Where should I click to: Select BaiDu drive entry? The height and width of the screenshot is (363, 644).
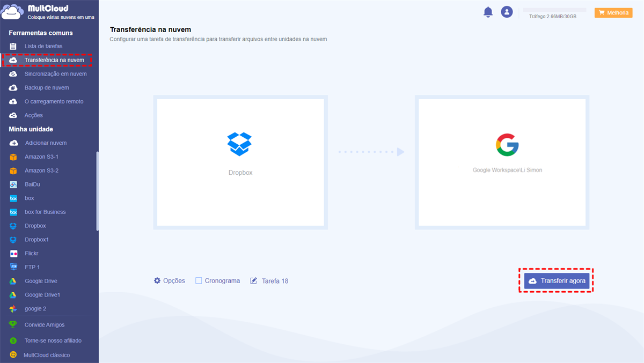point(32,184)
